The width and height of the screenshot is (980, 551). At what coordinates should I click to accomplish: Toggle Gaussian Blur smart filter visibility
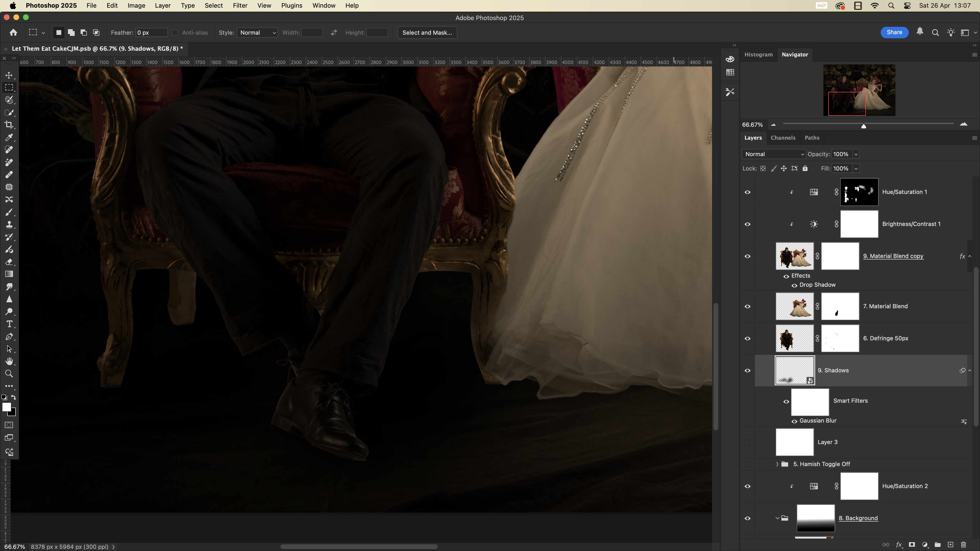click(794, 421)
